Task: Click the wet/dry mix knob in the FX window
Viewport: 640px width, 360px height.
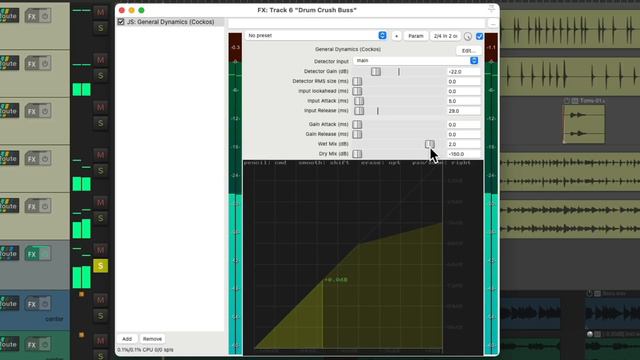Action: tap(468, 36)
